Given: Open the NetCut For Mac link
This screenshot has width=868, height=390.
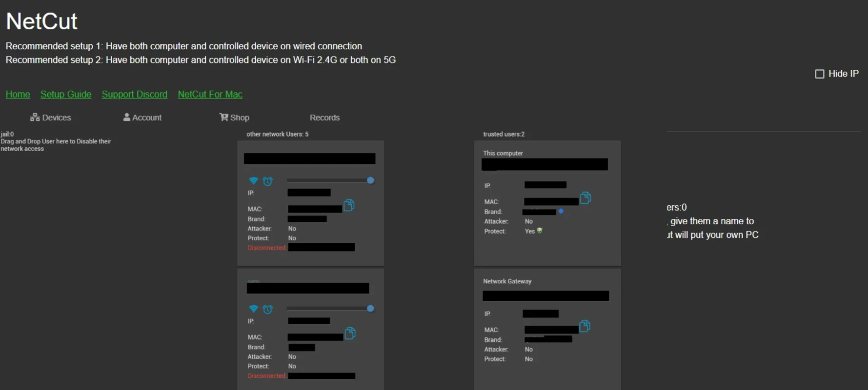Looking at the screenshot, I should point(210,94).
